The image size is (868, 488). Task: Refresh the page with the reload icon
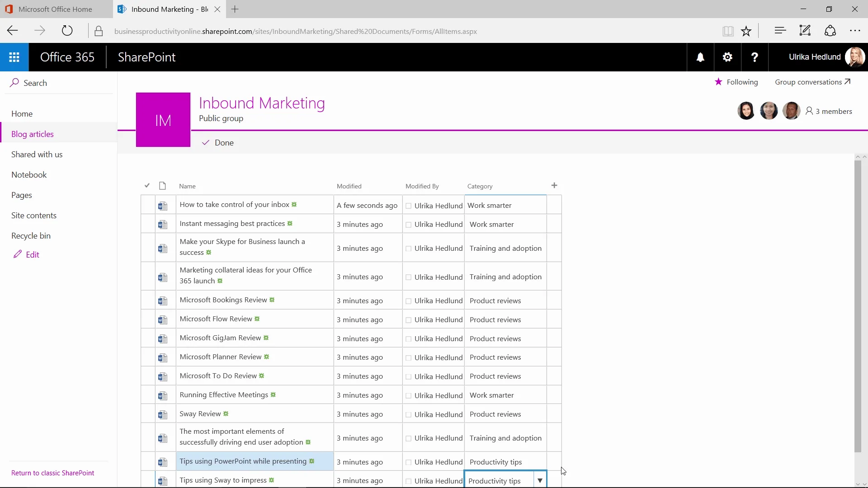click(x=67, y=31)
